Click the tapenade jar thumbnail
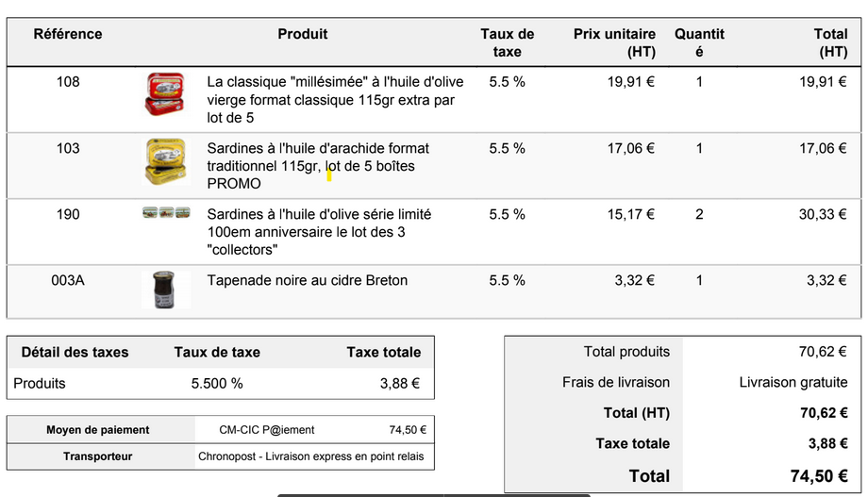The width and height of the screenshot is (868, 497). pyautogui.click(x=165, y=290)
